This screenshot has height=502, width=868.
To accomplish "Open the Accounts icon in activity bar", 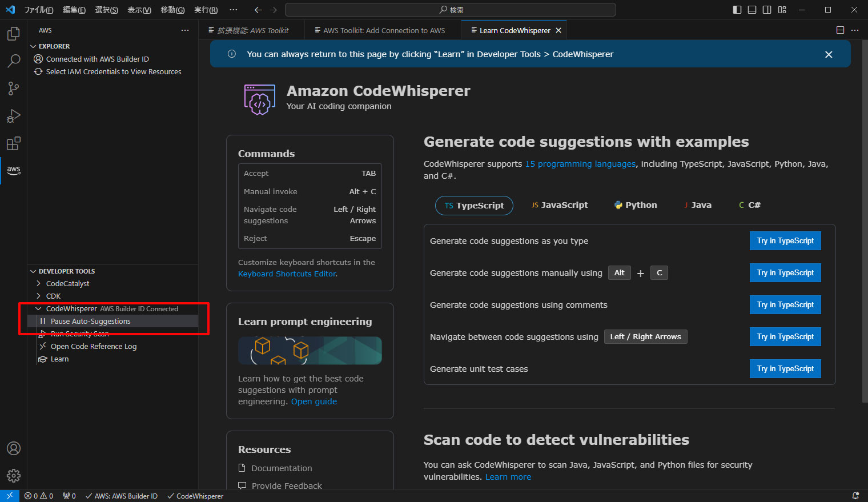I will tap(13, 448).
